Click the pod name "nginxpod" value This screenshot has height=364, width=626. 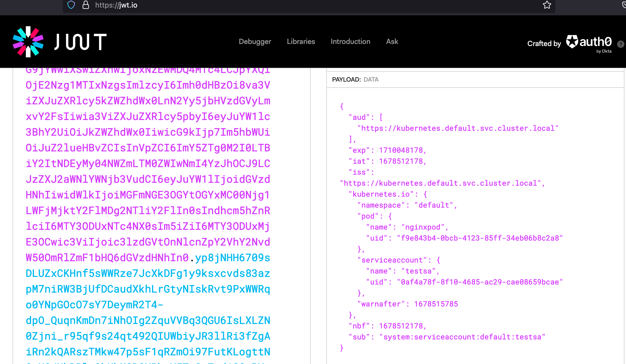pyautogui.click(x=423, y=227)
